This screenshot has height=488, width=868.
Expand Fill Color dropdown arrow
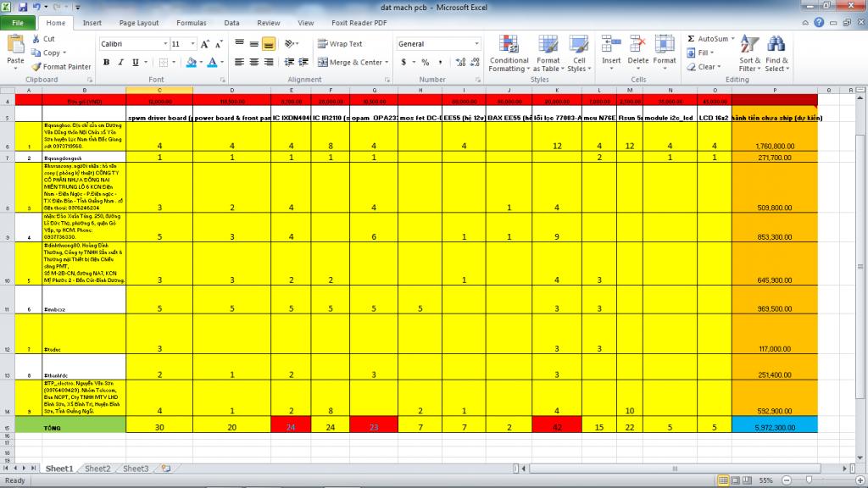pos(200,62)
